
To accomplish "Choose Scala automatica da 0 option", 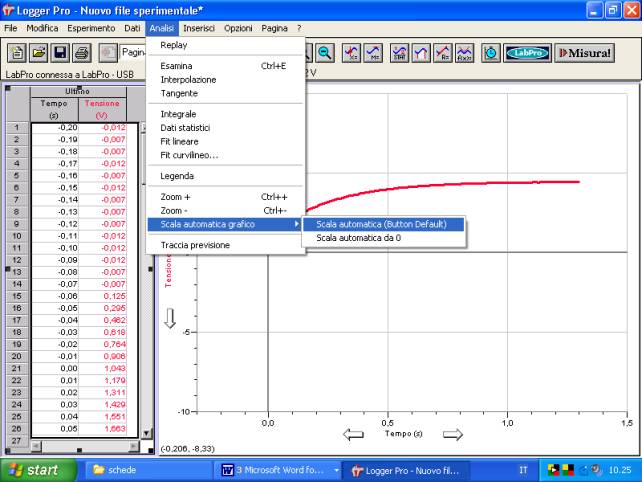I will click(358, 238).
